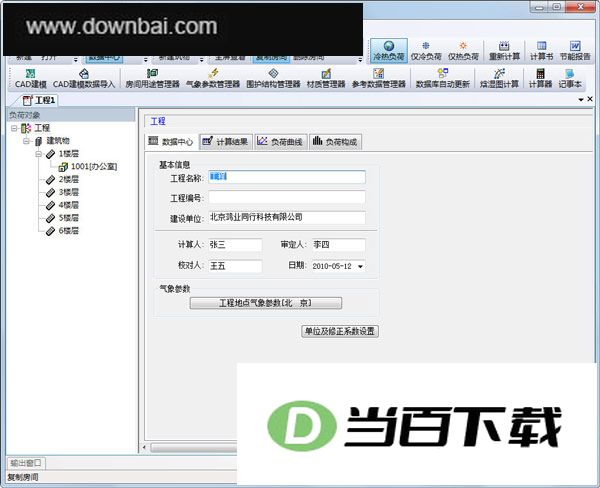Switch to the 负荷曲线 tab

(x=280, y=142)
